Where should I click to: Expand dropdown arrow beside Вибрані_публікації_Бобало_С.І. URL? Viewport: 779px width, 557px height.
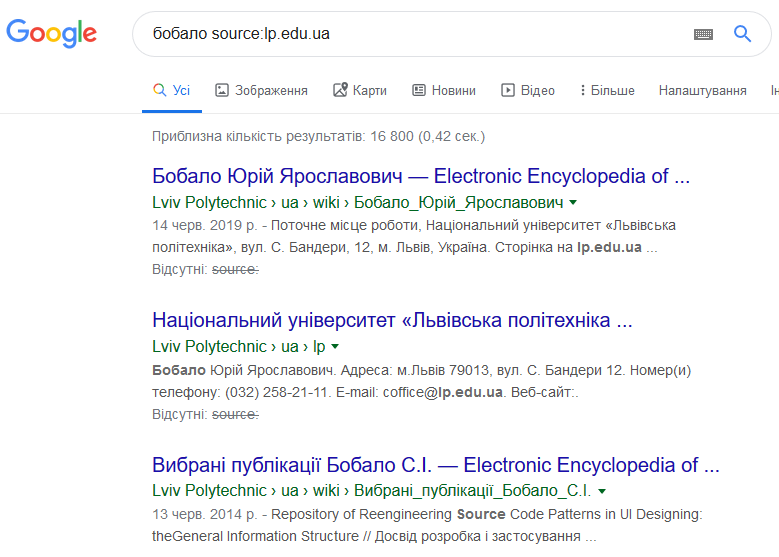tap(602, 491)
